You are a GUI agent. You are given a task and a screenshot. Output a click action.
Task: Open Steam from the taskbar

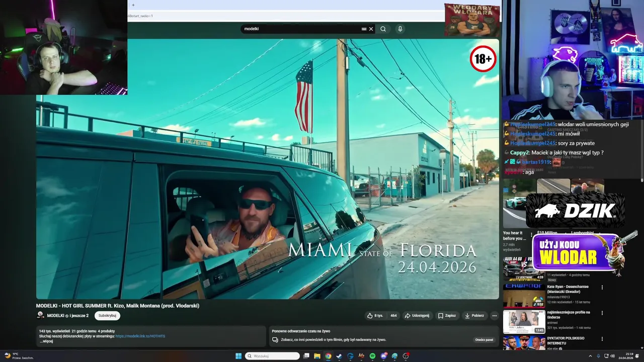tap(339, 356)
